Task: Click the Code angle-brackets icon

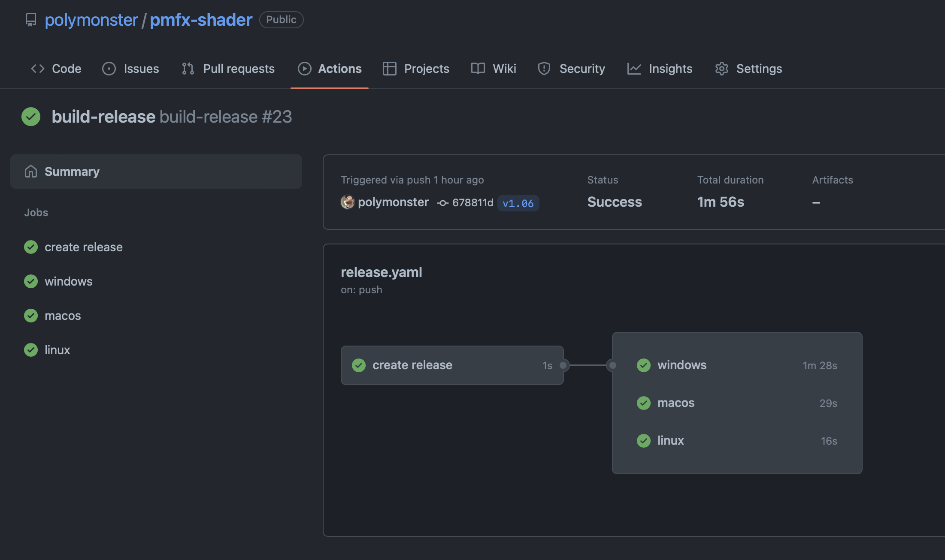Action: (x=38, y=69)
